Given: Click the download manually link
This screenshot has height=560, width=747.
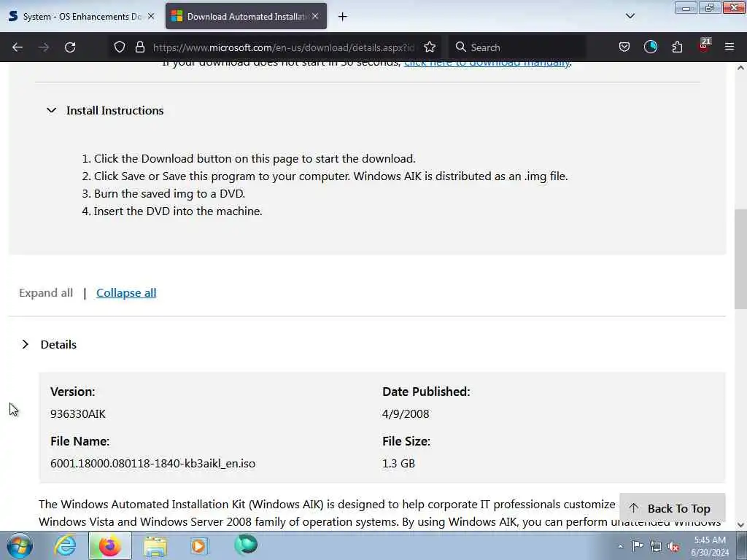Looking at the screenshot, I should (487, 63).
